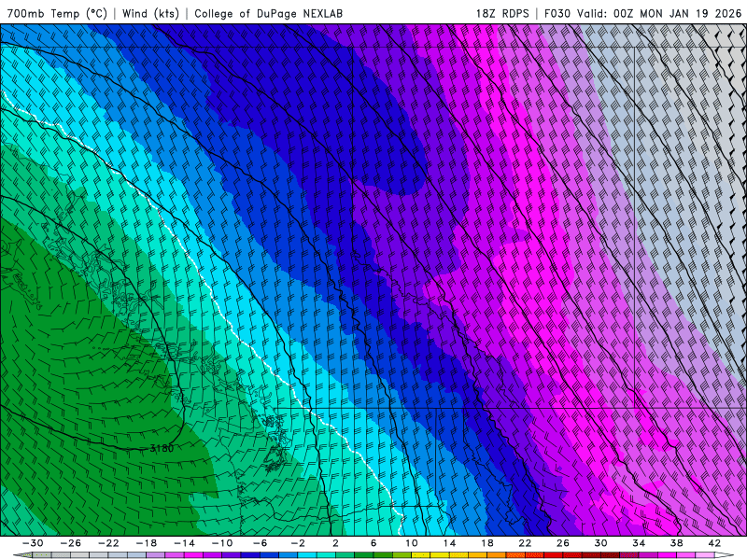
Task: Click the '-22' temperature scale label
Action: pos(108,543)
